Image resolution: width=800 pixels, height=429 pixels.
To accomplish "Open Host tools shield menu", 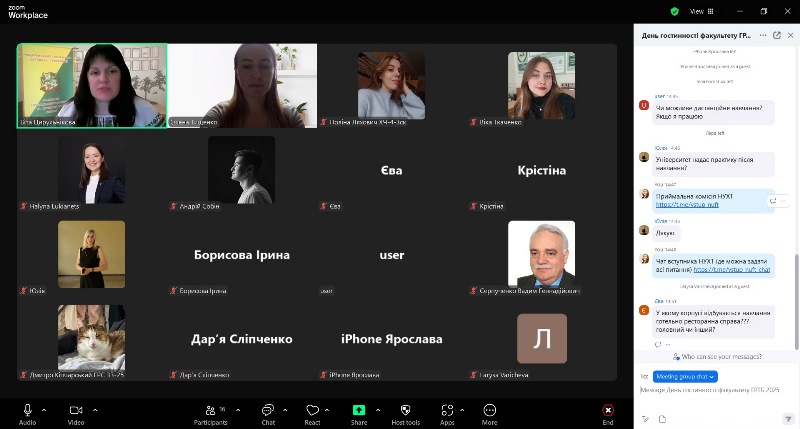I will [406, 414].
